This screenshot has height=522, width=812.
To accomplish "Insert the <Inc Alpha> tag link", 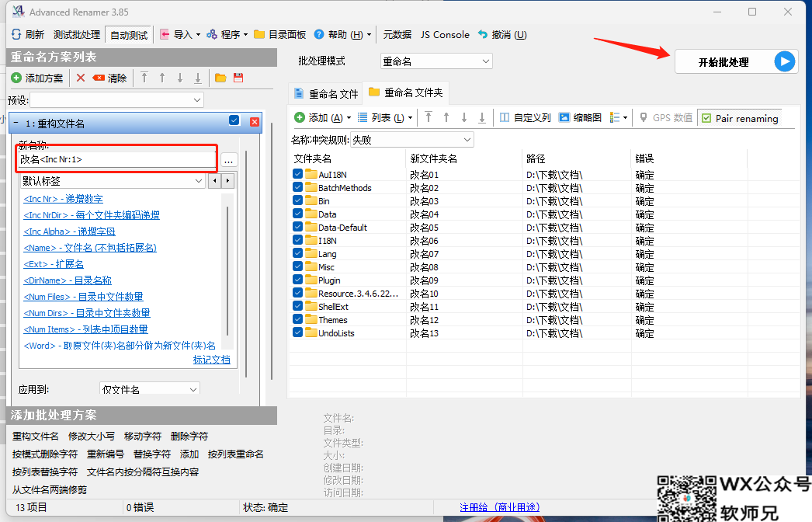I will click(70, 231).
